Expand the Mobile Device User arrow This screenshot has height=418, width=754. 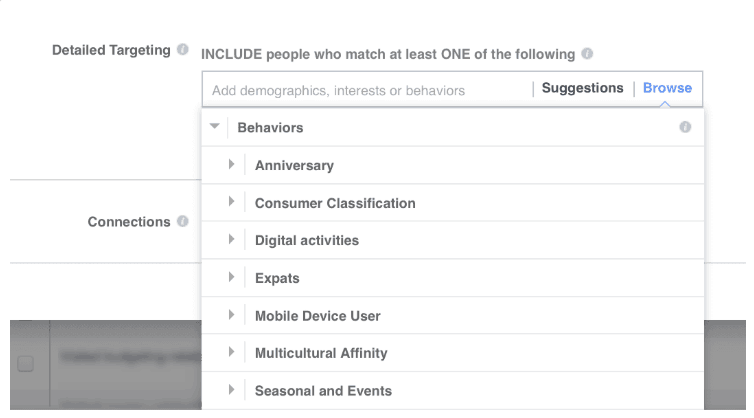tap(232, 315)
